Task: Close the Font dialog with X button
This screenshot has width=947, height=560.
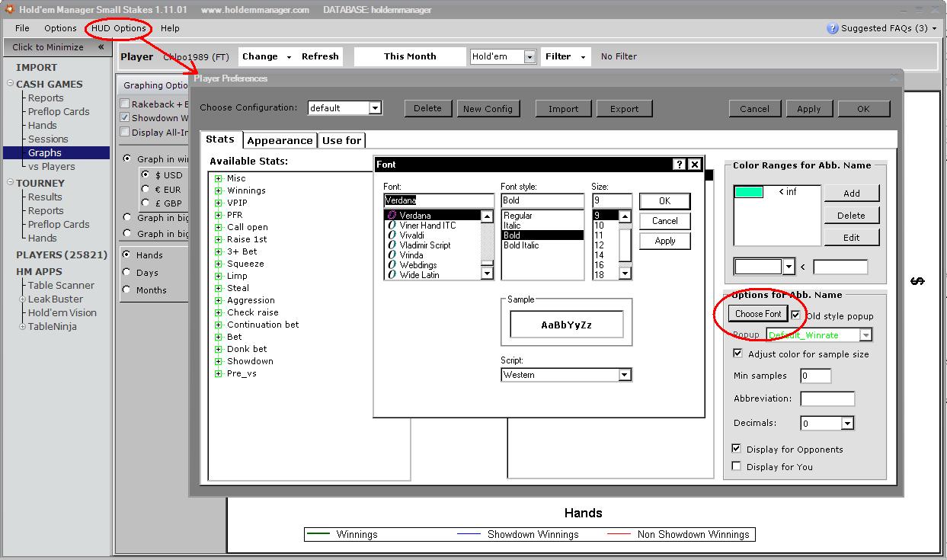Action: tap(694, 164)
